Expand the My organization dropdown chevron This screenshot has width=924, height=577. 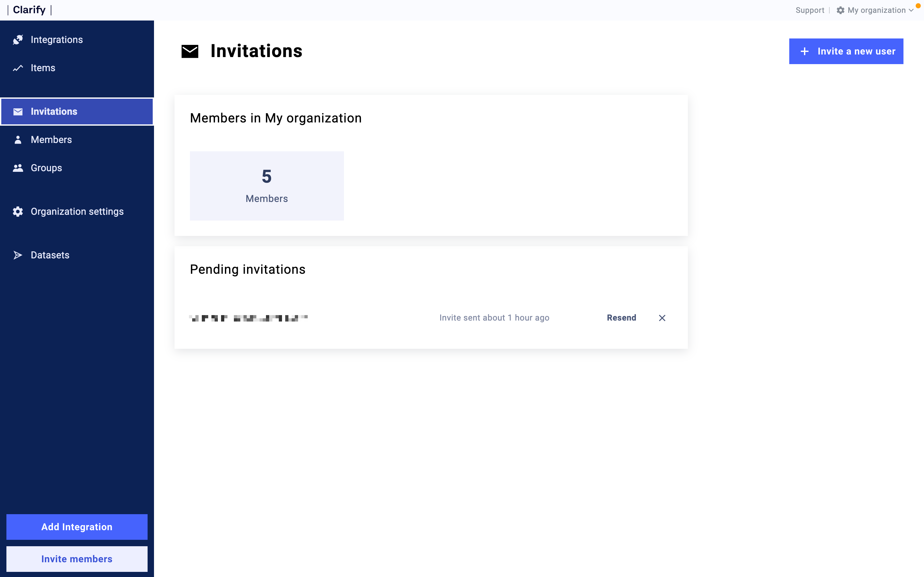[911, 11]
